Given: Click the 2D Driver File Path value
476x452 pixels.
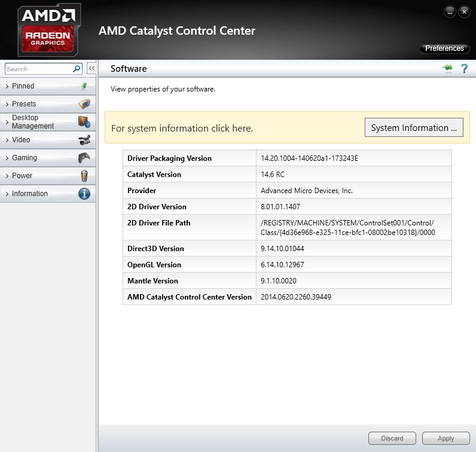Looking at the screenshot, I should [x=348, y=228].
